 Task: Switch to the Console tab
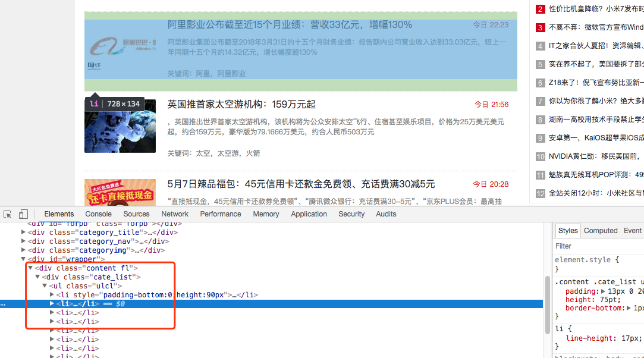pos(98,213)
